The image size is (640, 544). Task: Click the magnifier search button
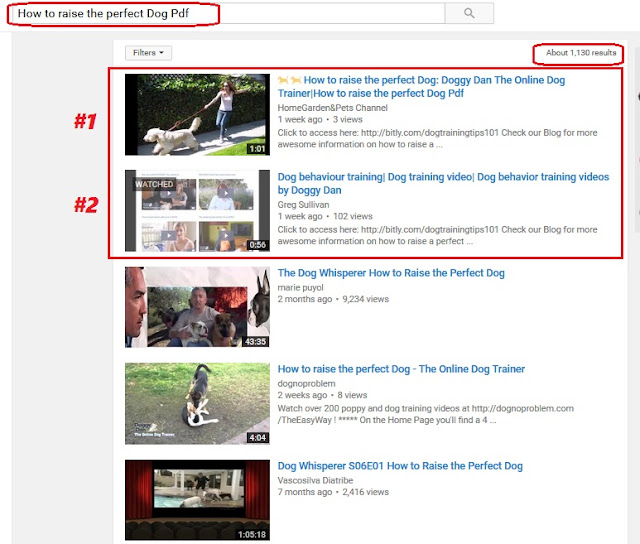[469, 13]
